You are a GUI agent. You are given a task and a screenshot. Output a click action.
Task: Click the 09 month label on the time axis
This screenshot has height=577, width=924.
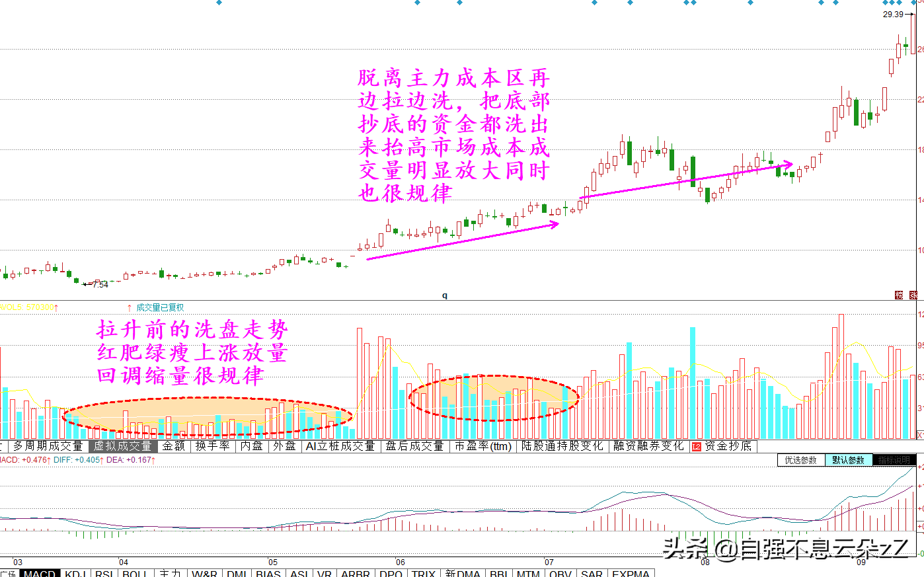coord(861,562)
